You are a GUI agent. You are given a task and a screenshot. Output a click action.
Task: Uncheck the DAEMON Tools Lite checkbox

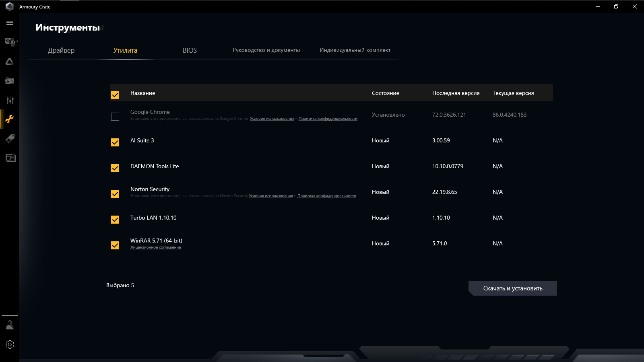[115, 168]
